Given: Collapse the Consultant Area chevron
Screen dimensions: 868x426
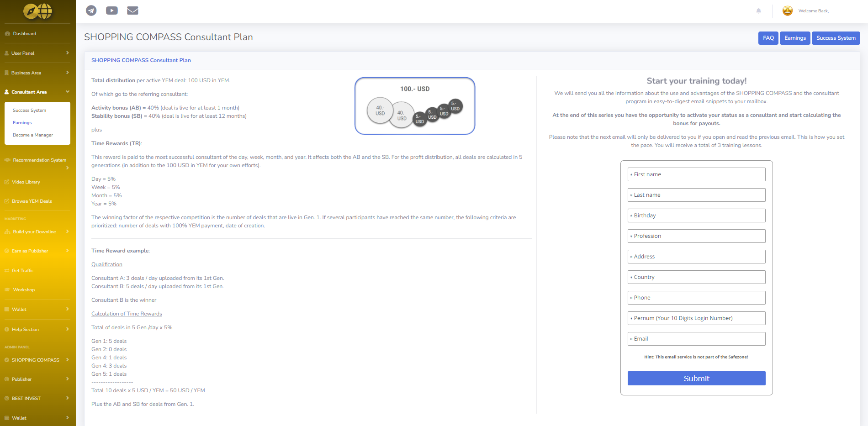Looking at the screenshot, I should 68,92.
